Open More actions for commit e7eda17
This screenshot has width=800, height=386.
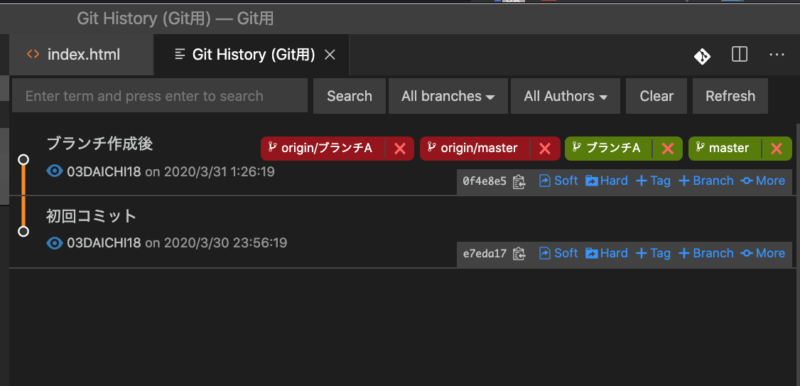click(763, 253)
